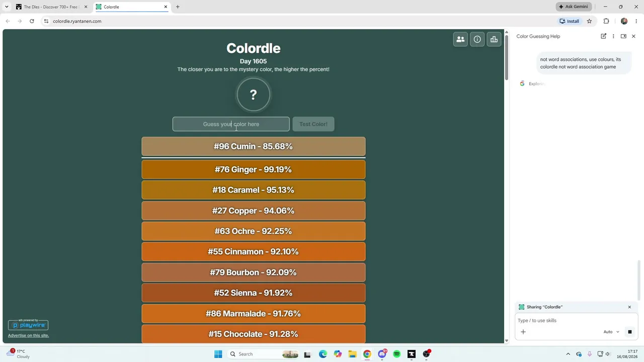The height and width of the screenshot is (362, 644).
Task: Open the Colordle info icon
Action: [477, 39]
